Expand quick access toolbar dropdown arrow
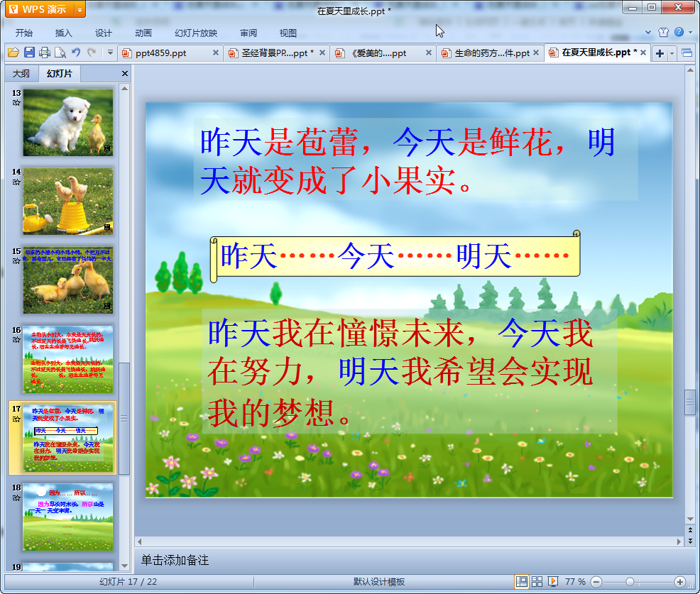The image size is (700, 594). click(x=110, y=53)
